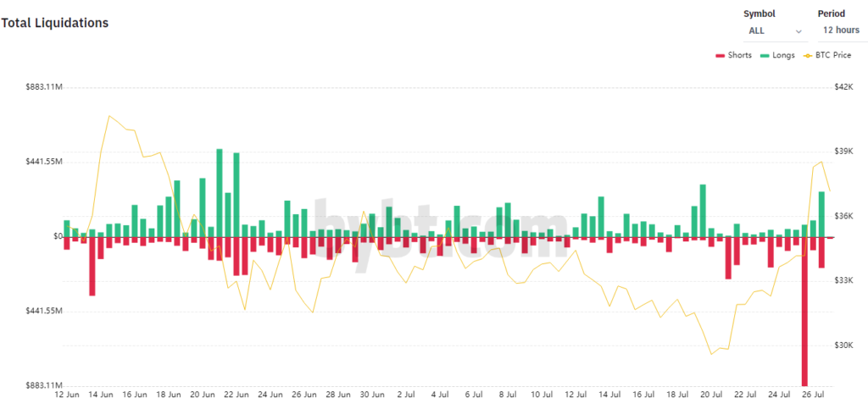Click the tallest green longs bar near 21 Jun
Screen dimensions: 868x420
[x=220, y=193]
